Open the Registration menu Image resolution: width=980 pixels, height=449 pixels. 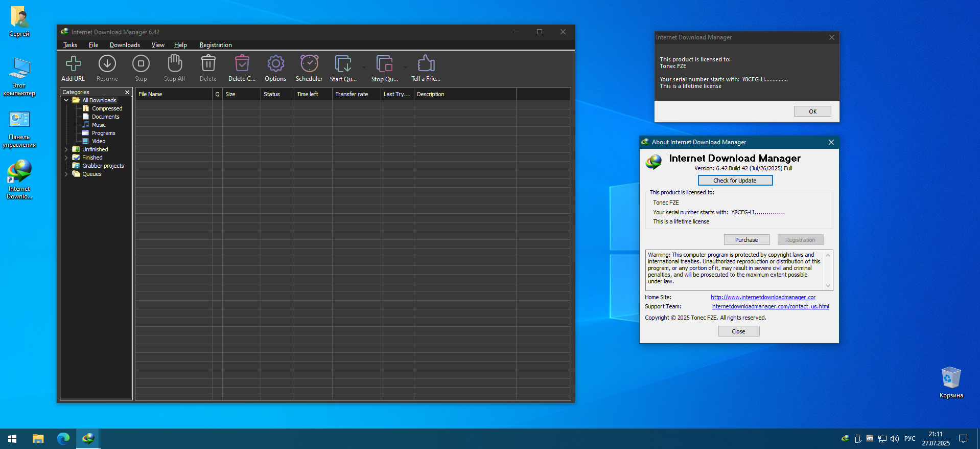coord(216,45)
